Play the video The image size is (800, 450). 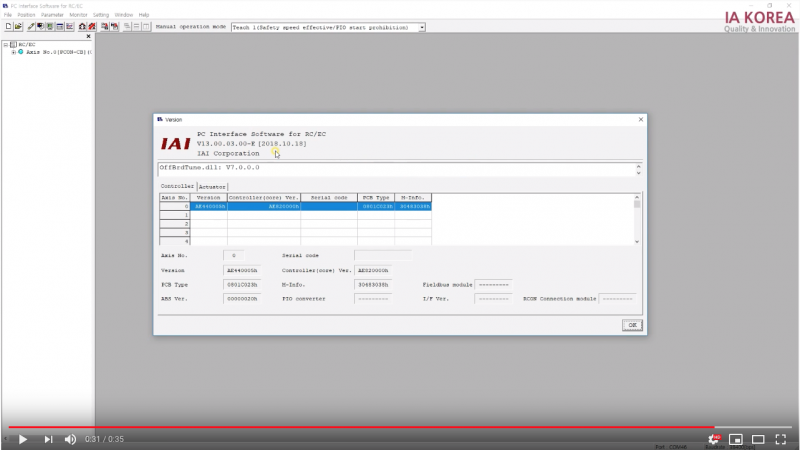(x=22, y=439)
